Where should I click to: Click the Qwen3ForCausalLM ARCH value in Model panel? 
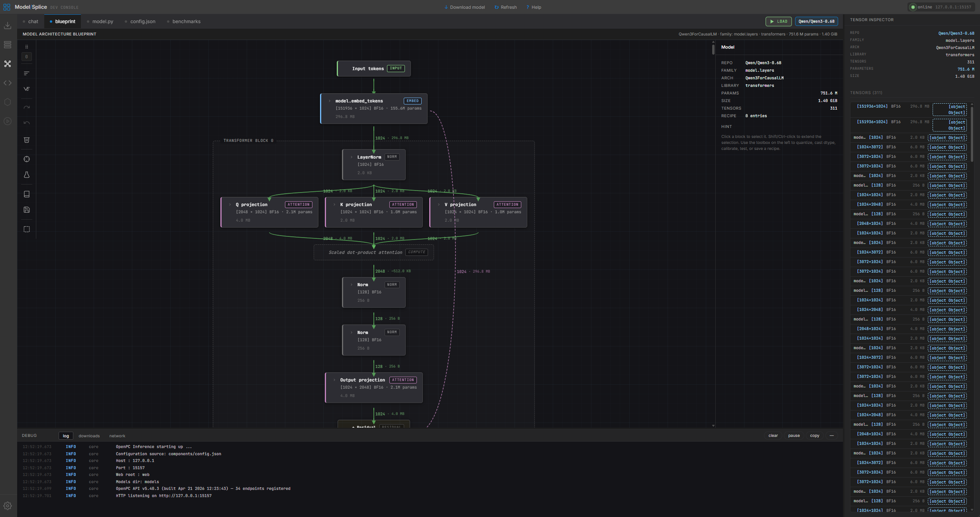764,78
